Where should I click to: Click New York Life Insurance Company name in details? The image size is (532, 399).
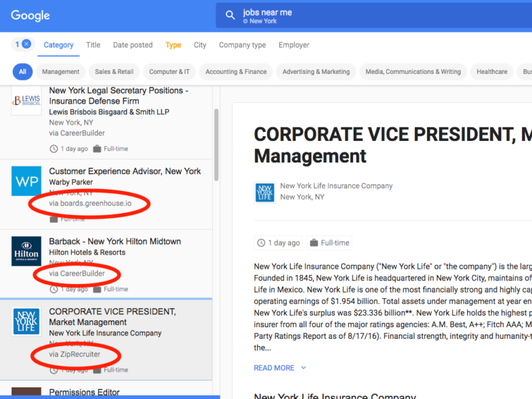click(x=336, y=186)
